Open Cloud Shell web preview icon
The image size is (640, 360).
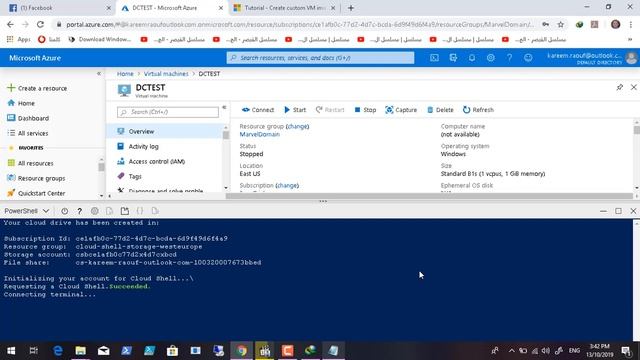(x=155, y=211)
